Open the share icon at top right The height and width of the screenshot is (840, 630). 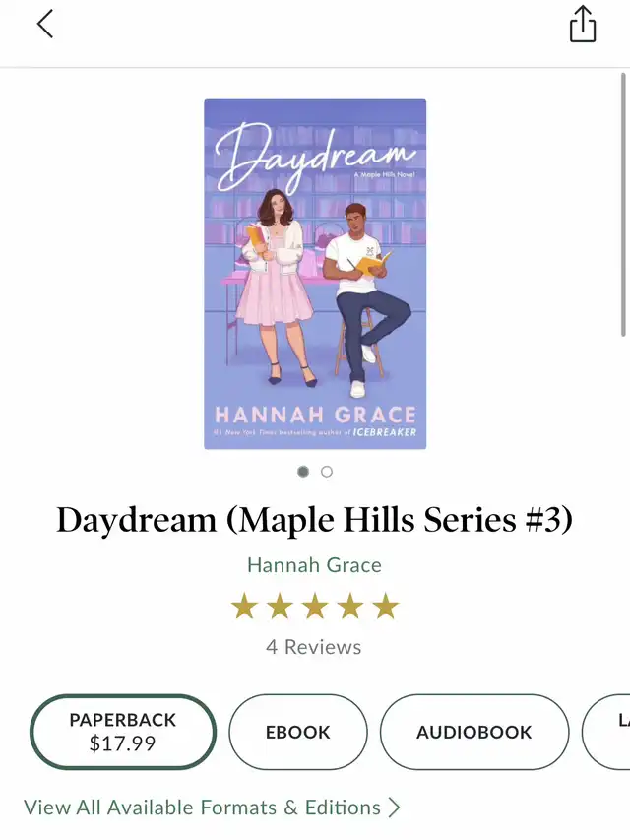tap(583, 24)
